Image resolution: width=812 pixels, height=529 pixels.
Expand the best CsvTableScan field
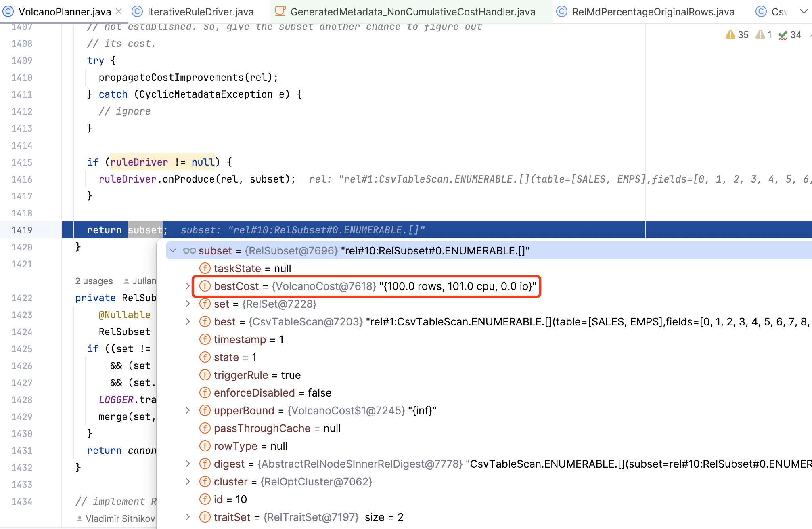pos(188,322)
